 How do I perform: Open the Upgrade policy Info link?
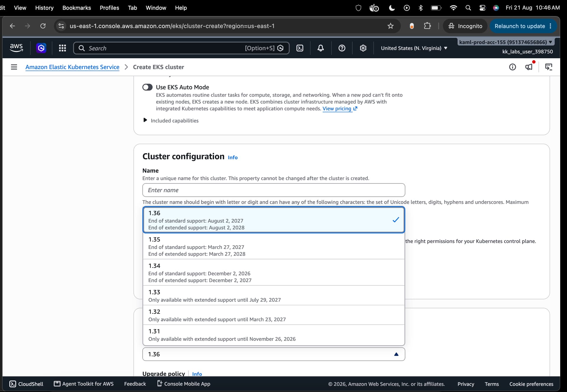pyautogui.click(x=197, y=374)
